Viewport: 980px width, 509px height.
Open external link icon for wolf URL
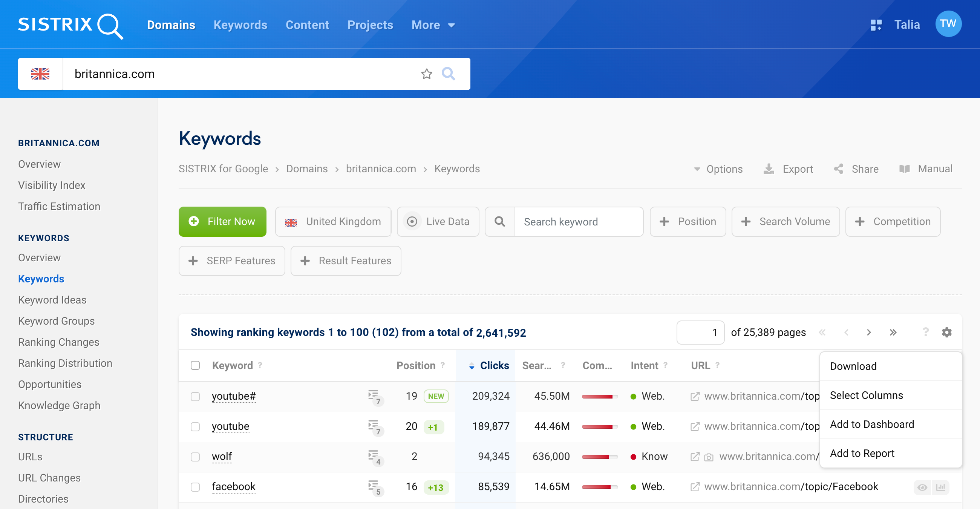click(x=695, y=457)
